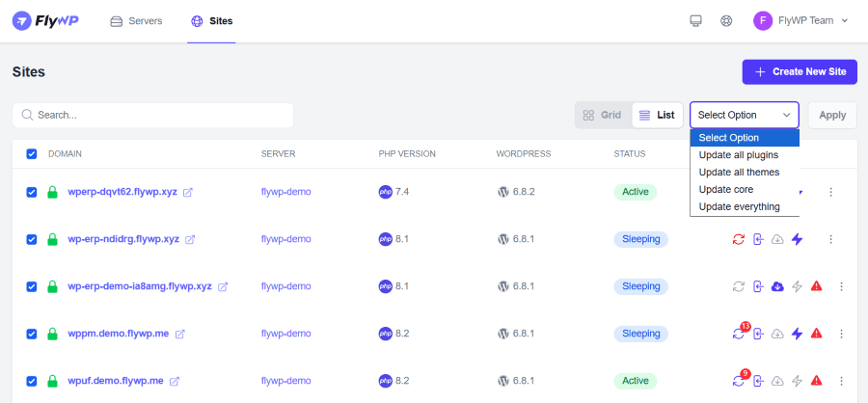
Task: Open the monitor icon in top bar
Action: (x=695, y=21)
